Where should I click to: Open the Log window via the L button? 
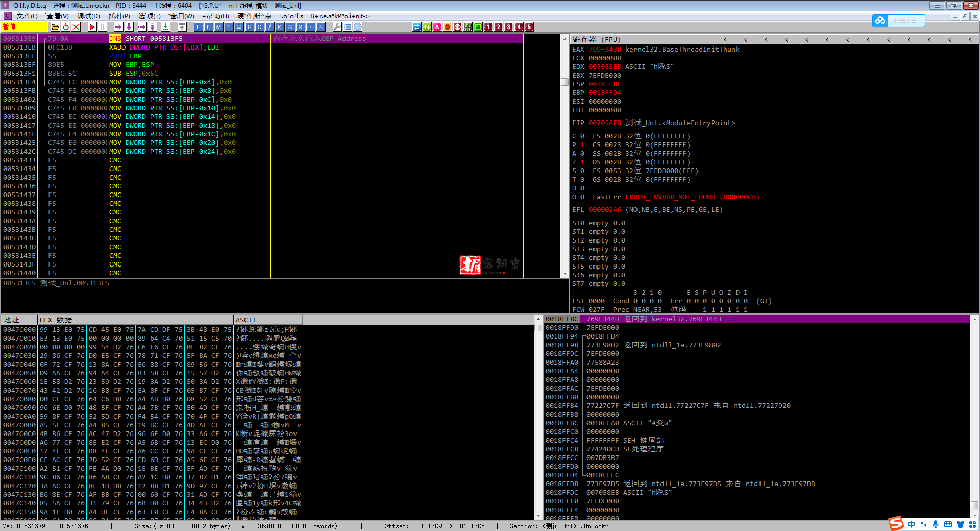(x=199, y=27)
